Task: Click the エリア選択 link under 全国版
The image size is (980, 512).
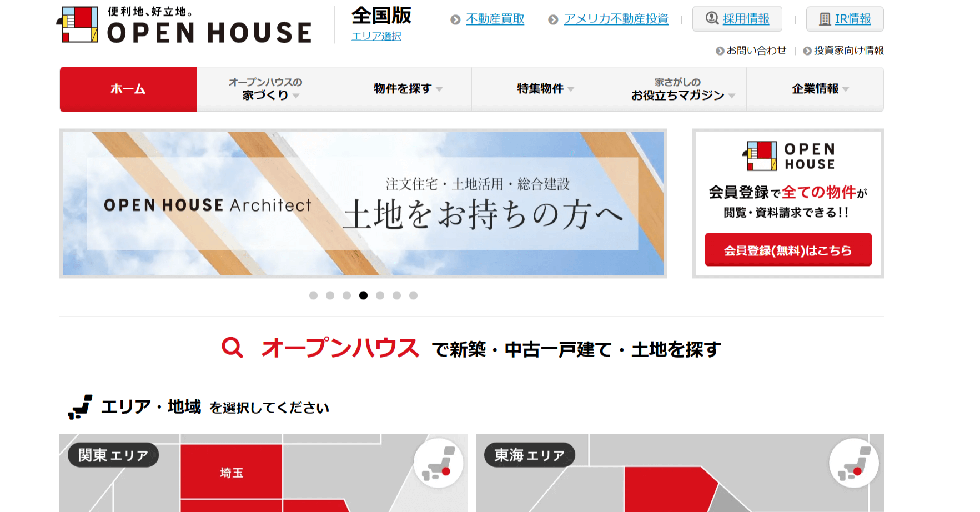Action: pos(376,36)
